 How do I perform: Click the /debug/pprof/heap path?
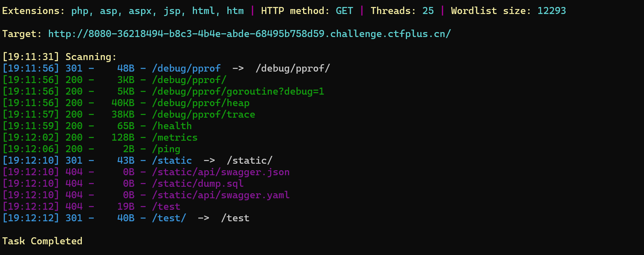click(201, 103)
